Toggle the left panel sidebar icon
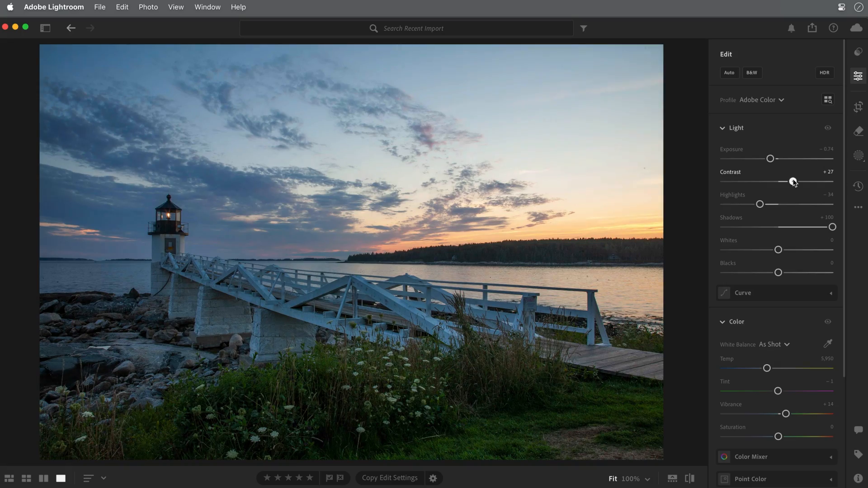The image size is (868, 488). click(x=45, y=28)
